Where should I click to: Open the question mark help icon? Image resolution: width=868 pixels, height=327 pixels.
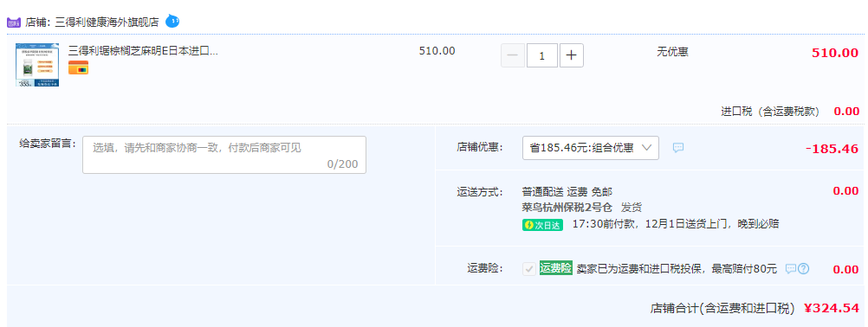(803, 269)
